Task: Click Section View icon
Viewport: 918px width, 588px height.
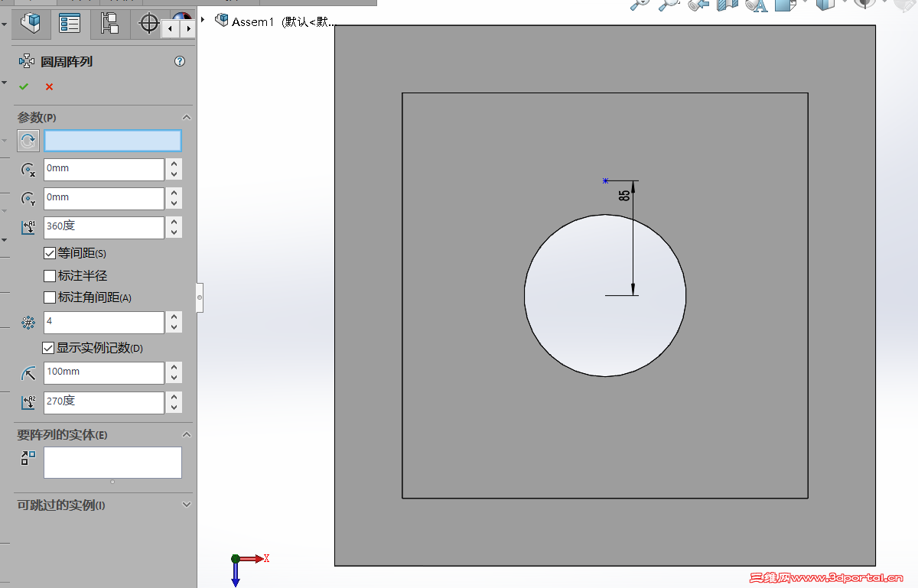Action: (728, 4)
